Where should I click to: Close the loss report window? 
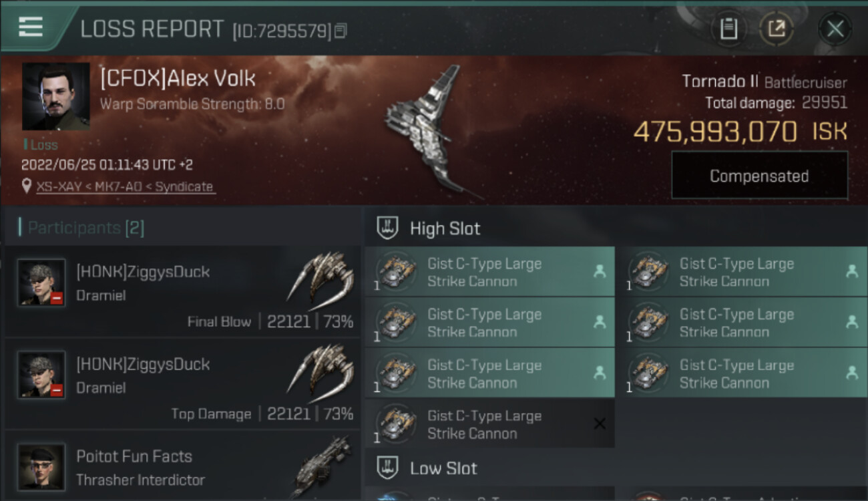coord(835,29)
